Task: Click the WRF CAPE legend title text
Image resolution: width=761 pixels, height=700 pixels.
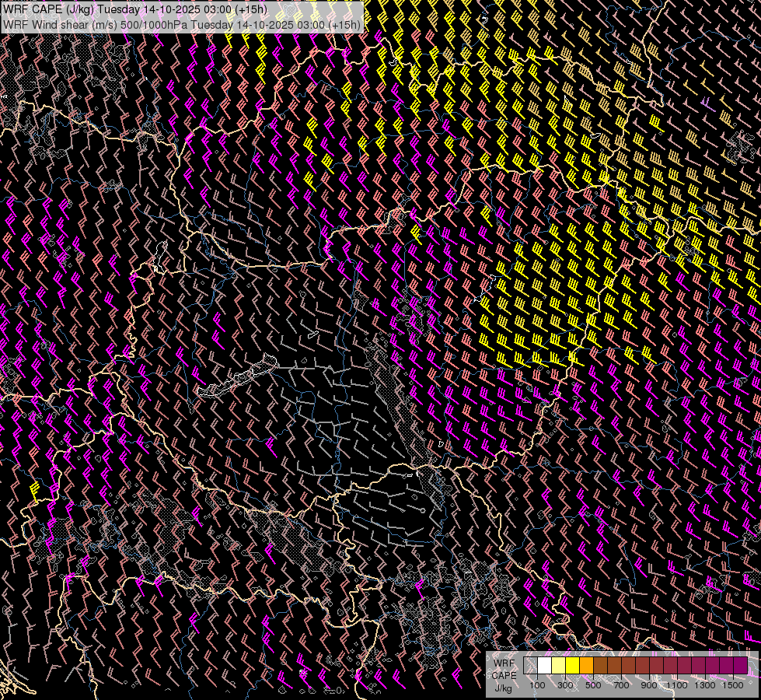Action: click(504, 669)
